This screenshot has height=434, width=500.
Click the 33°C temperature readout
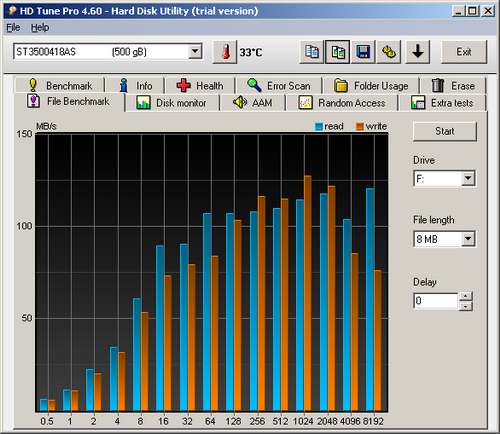251,52
